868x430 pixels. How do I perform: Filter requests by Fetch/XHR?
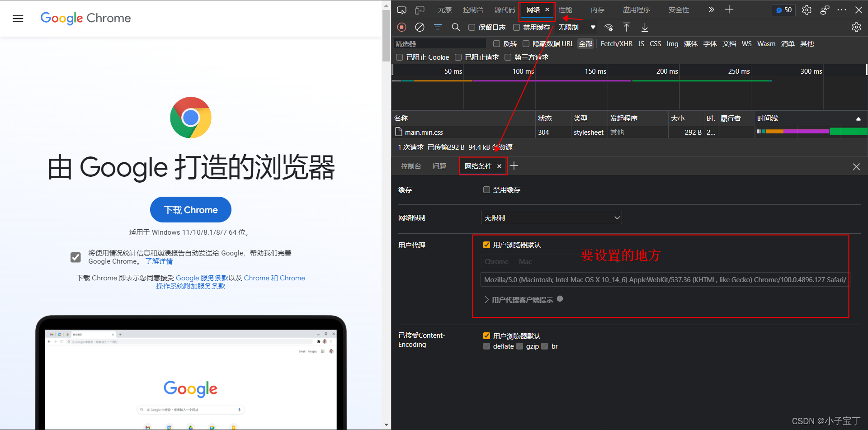616,44
